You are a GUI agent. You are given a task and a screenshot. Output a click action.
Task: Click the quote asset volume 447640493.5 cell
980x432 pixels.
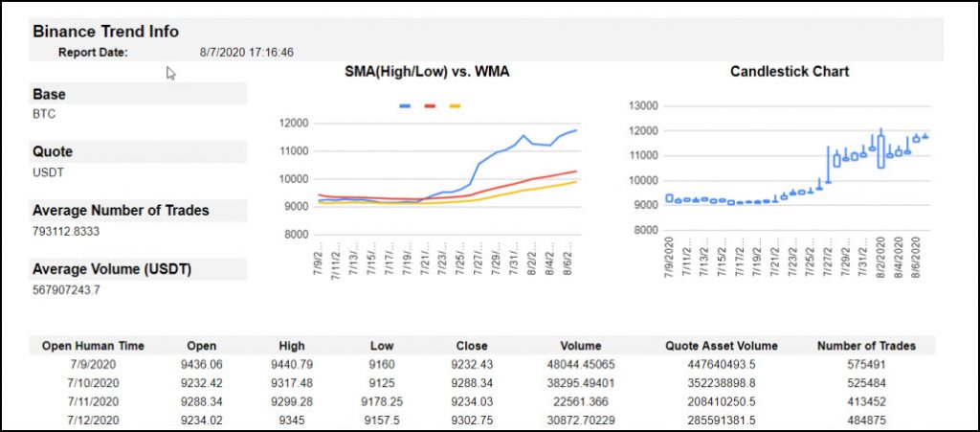tap(722, 364)
